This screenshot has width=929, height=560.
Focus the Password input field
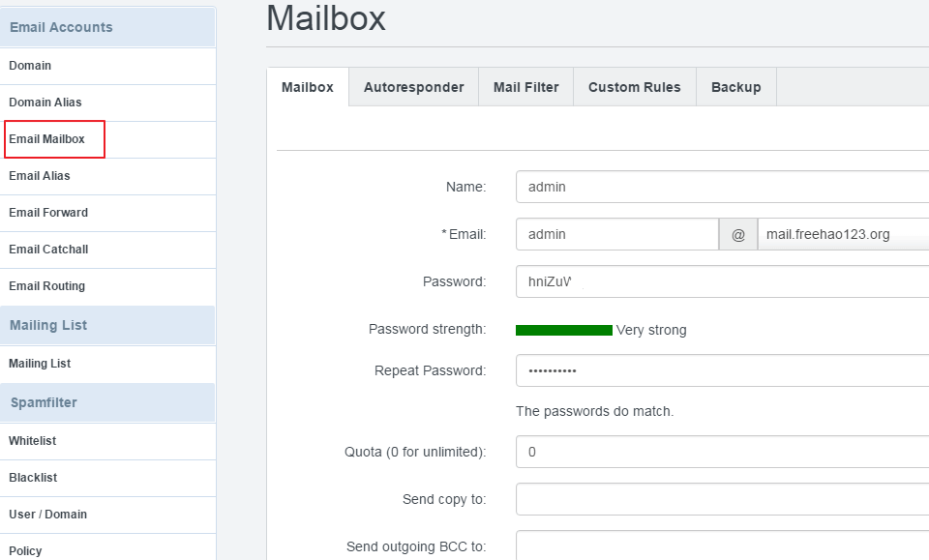(722, 281)
